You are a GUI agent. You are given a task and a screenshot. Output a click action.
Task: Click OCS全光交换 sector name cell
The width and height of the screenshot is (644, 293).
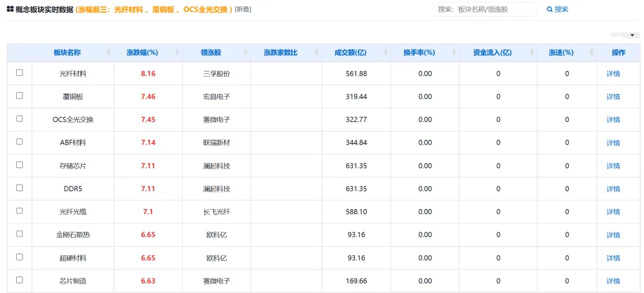[73, 120]
